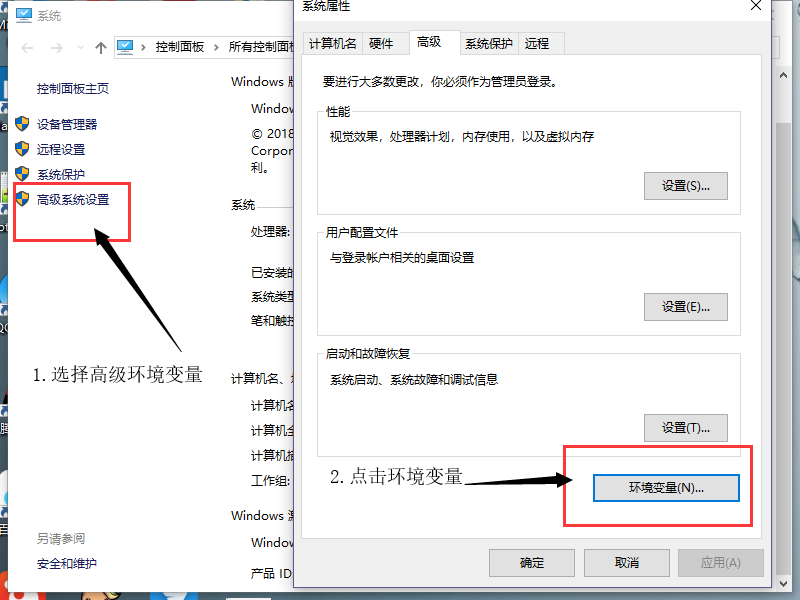The height and width of the screenshot is (600, 800).
Task: Go up one folder level arrow
Action: (x=101, y=48)
